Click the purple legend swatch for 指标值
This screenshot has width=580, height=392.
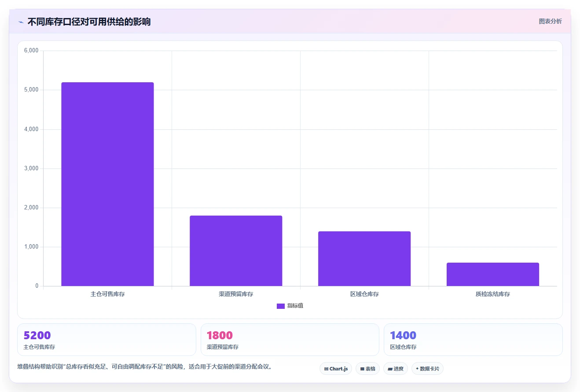click(281, 306)
